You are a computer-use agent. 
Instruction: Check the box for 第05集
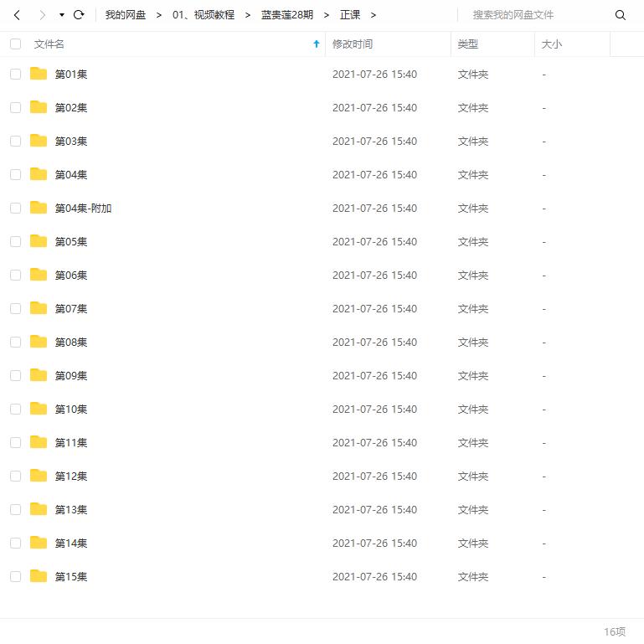coord(16,242)
